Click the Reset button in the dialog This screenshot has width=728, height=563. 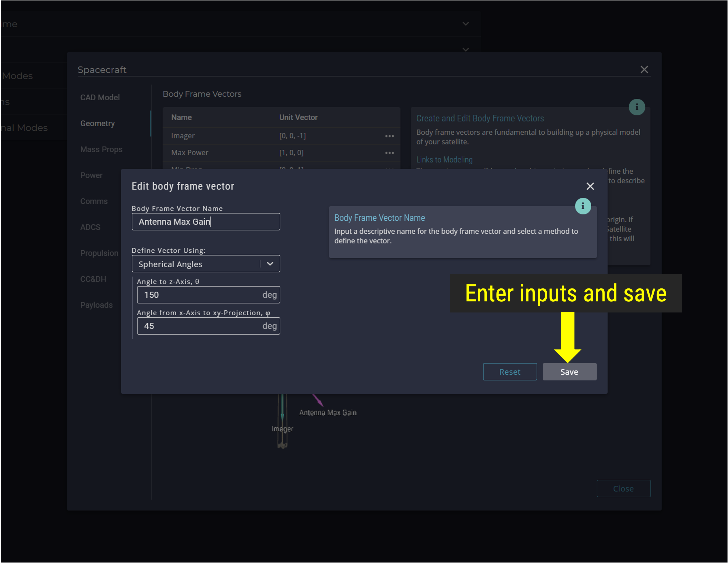[510, 371]
